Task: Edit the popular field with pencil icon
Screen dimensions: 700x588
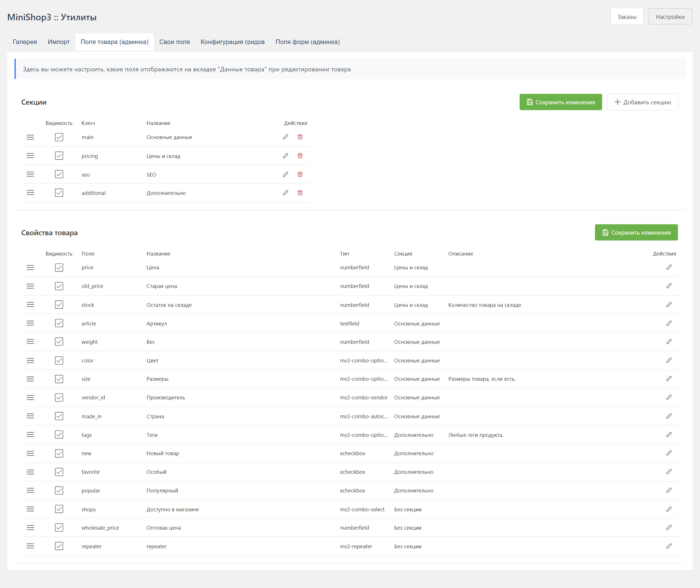Action: [x=669, y=490]
